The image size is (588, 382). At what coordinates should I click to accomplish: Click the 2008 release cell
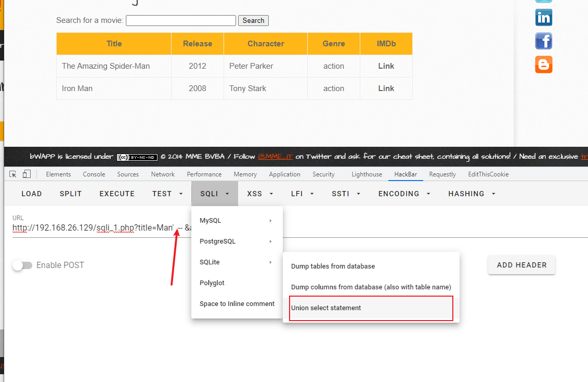point(198,88)
